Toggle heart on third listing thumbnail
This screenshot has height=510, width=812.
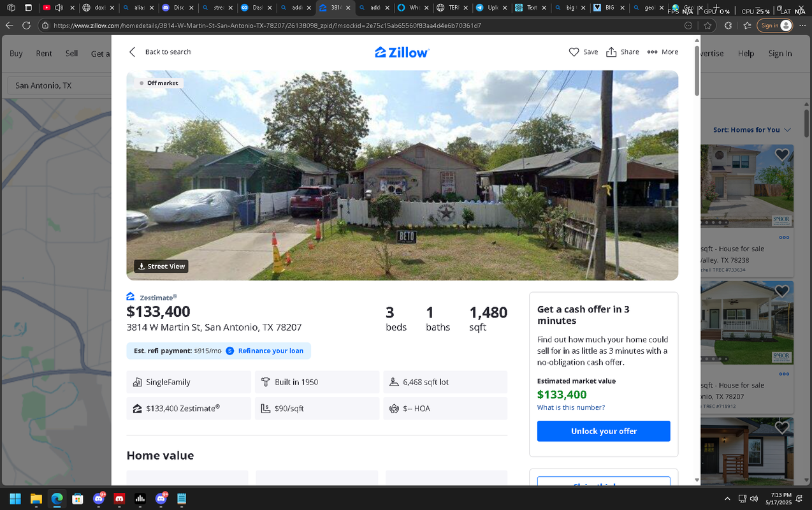pos(782,427)
